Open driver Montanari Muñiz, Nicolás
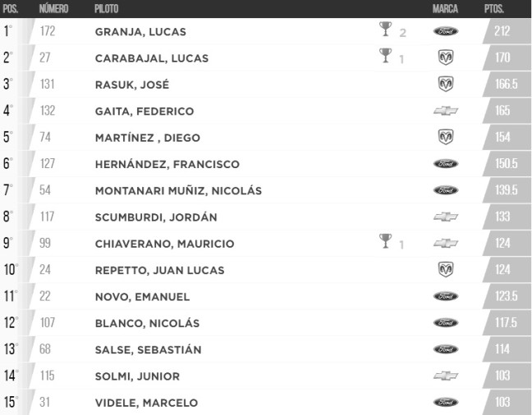 click(x=178, y=190)
